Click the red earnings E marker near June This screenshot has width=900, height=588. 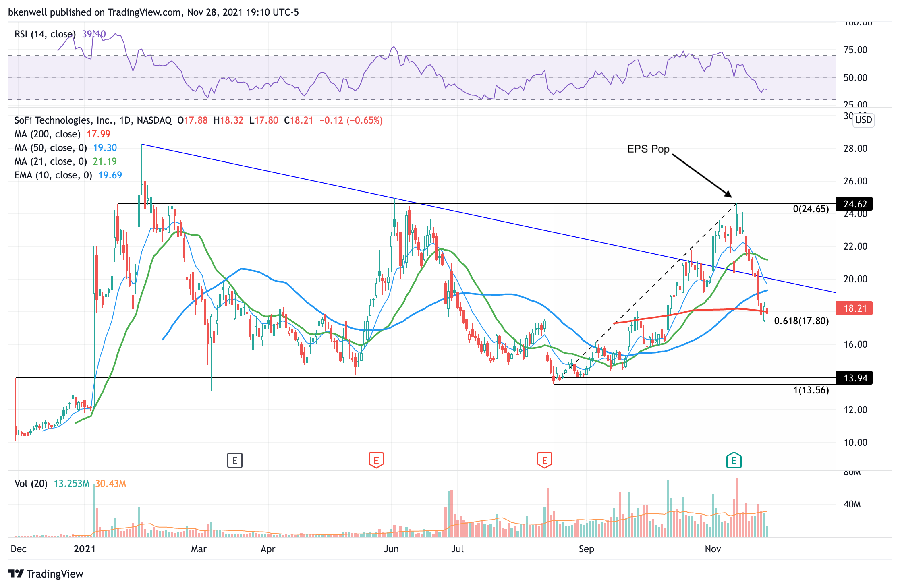(x=376, y=460)
